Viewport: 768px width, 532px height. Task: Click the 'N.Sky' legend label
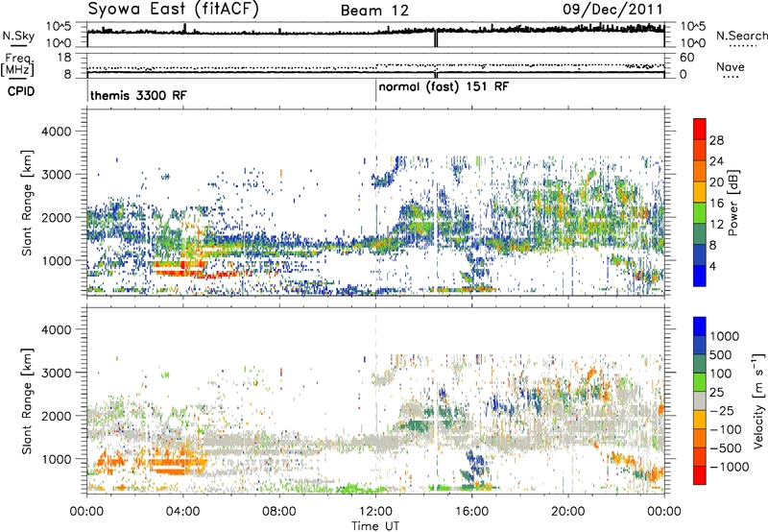pos(18,36)
